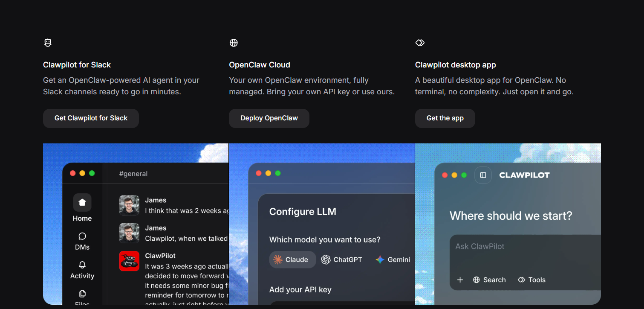This screenshot has height=309, width=644.
Task: Click the ClawPilot sender name in the chat
Action: pos(160,256)
